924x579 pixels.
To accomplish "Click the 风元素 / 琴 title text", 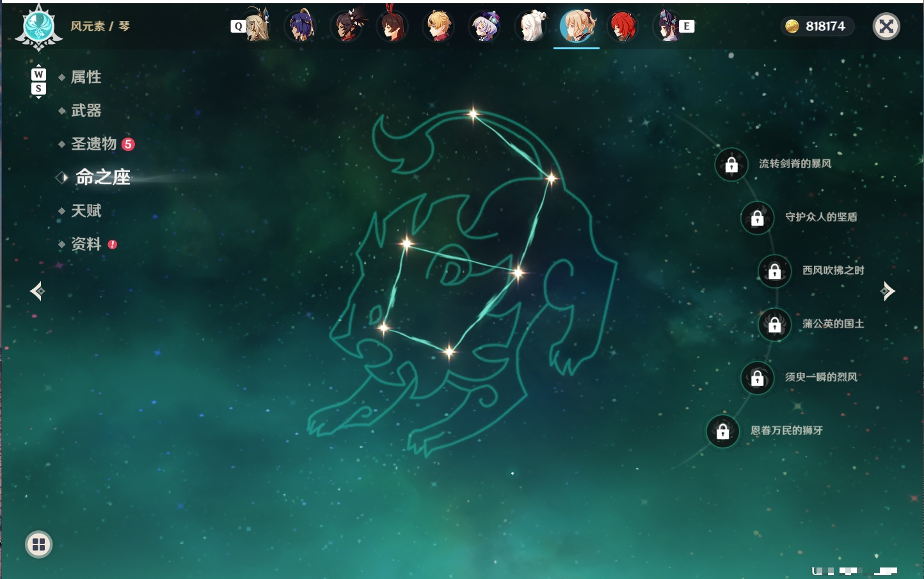I will click(100, 26).
